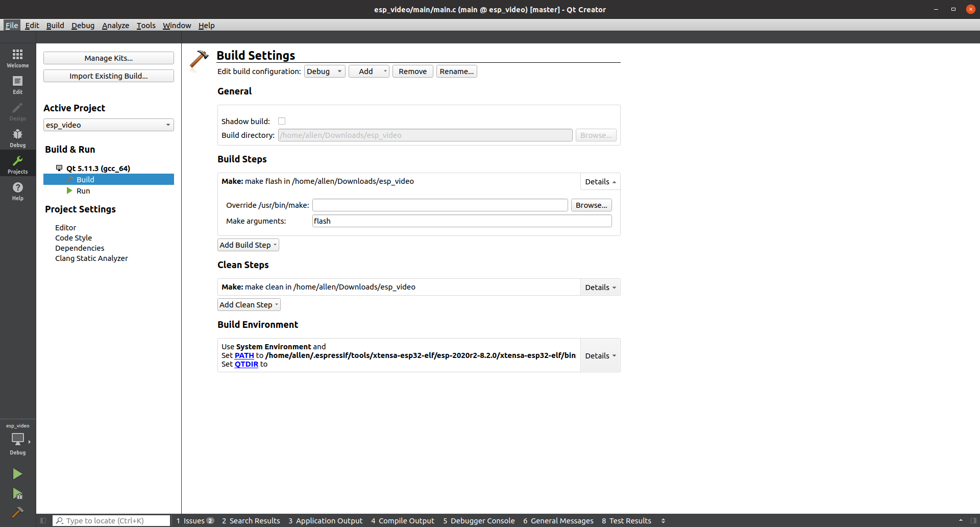Open the Issues output pane
The width and height of the screenshot is (980, 527).
(195, 520)
